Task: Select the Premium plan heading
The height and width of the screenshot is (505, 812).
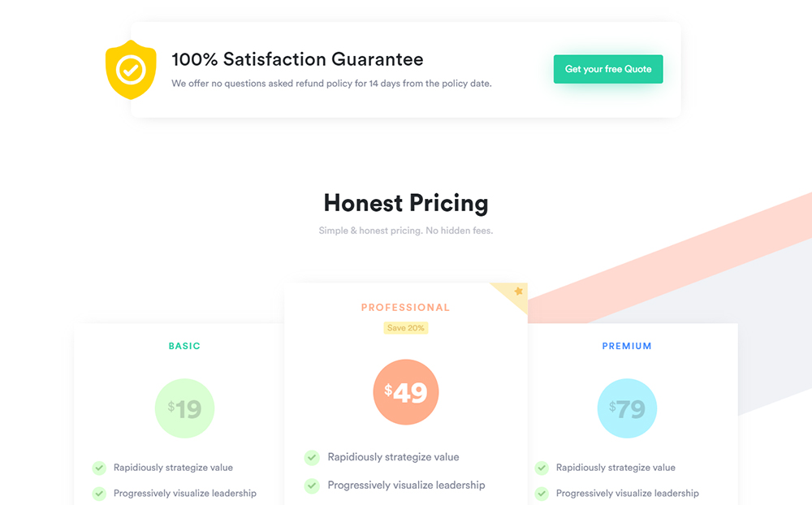Action: coord(627,346)
